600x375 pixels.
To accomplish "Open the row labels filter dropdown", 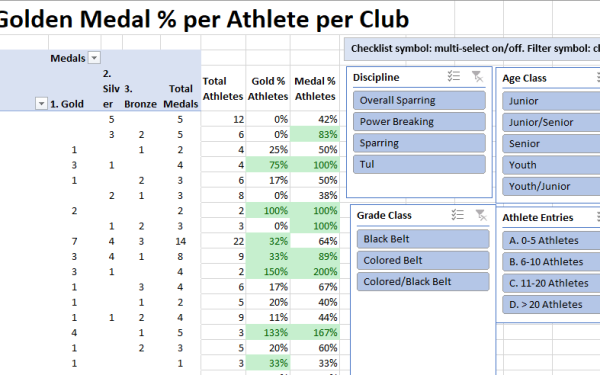I will (41, 104).
